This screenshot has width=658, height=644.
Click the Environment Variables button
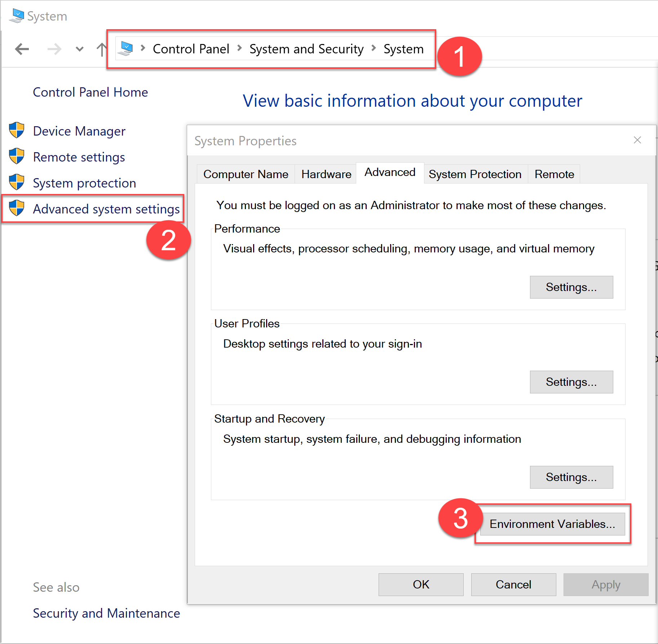click(552, 524)
